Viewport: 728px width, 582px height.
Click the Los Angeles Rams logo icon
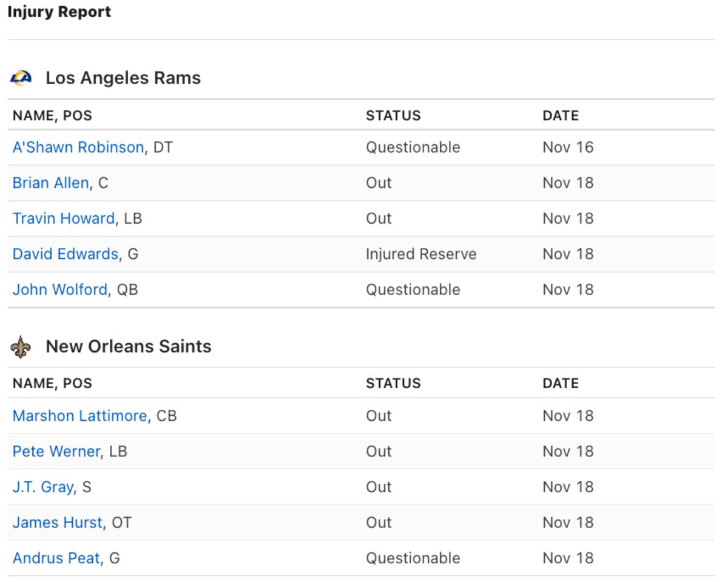click(21, 78)
